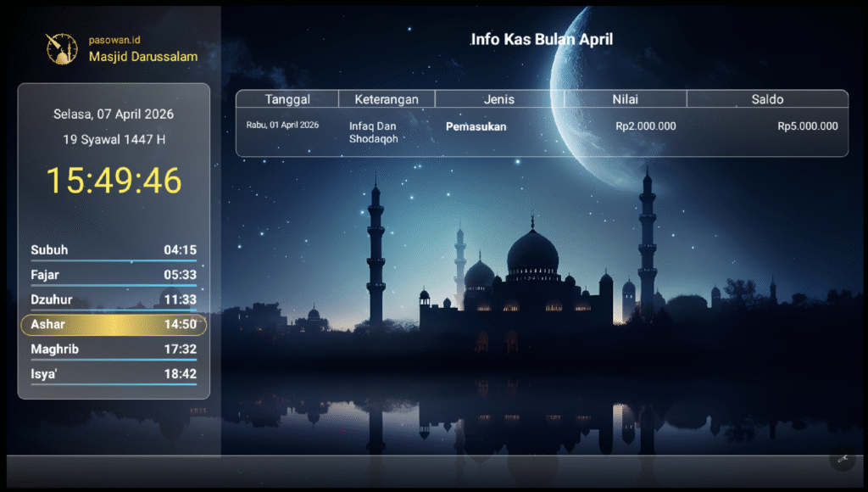This screenshot has width=868, height=492.
Task: Click the Rp5.000.000 saldo value
Action: coord(807,126)
